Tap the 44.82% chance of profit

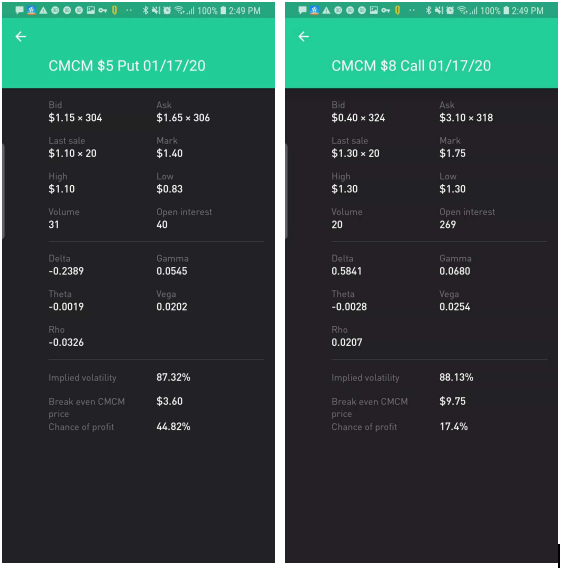point(173,427)
